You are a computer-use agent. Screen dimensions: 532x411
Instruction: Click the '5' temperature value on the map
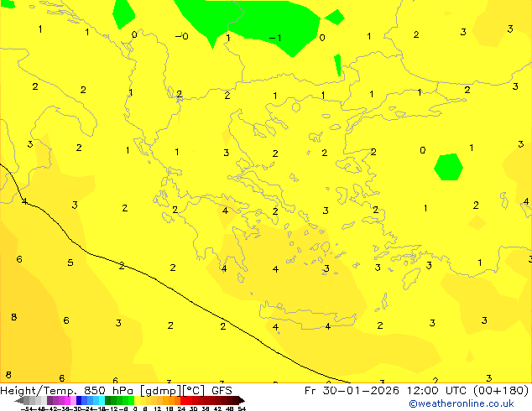click(x=70, y=263)
